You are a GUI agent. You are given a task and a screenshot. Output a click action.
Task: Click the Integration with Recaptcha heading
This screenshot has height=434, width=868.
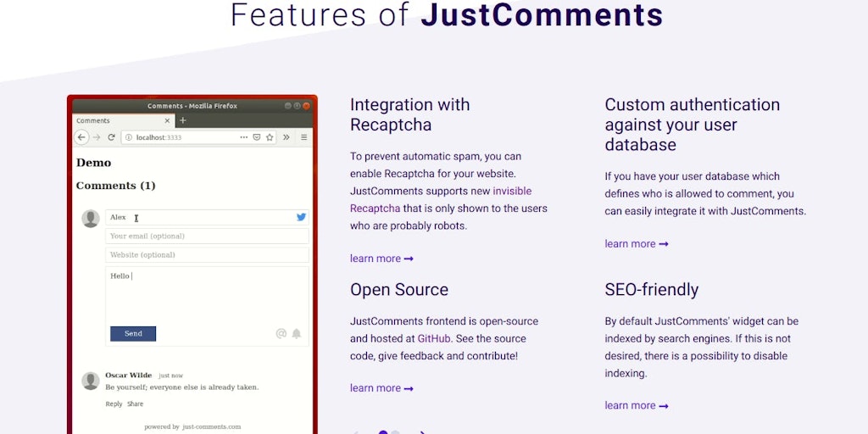[x=409, y=114]
